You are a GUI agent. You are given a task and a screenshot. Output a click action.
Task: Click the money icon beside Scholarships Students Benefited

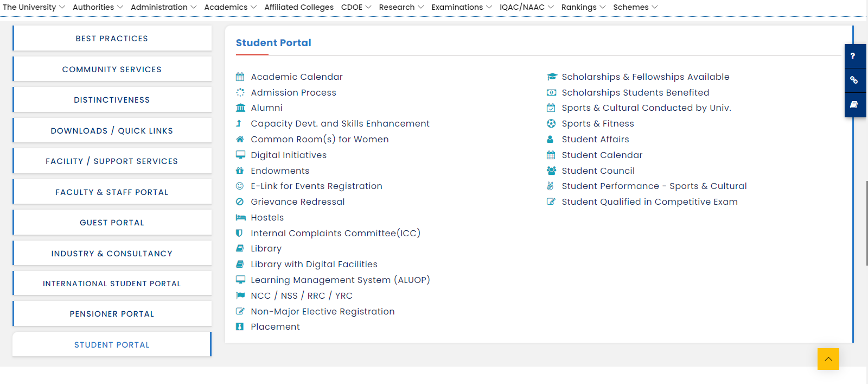pyautogui.click(x=551, y=92)
